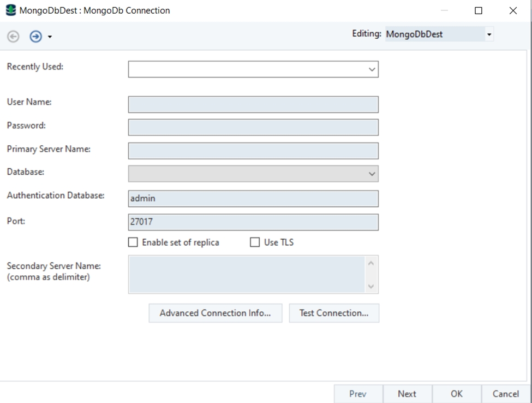The image size is (532, 403).
Task: Open the Recently Used combo box
Action: point(253,69)
